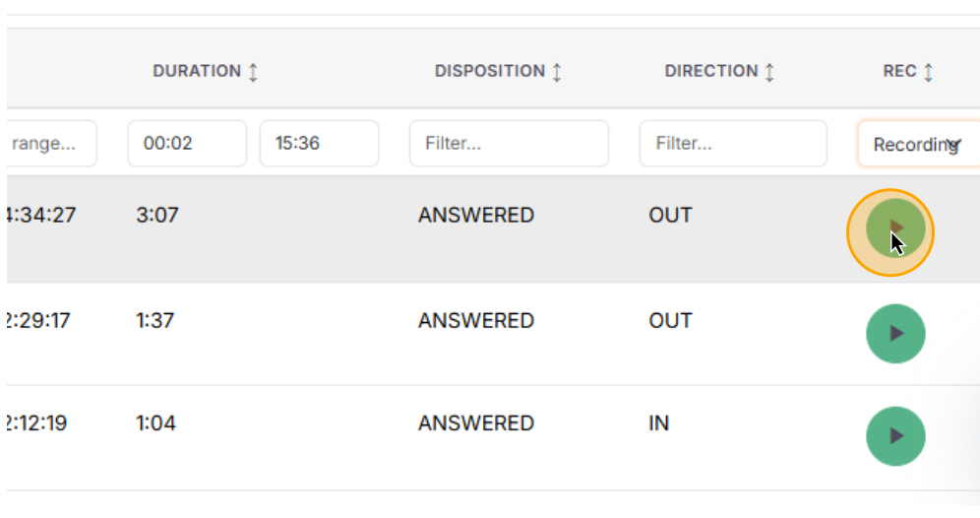Click the OUT direction in the 1:37 row
Image resolution: width=980 pixels, height=518 pixels.
click(670, 321)
